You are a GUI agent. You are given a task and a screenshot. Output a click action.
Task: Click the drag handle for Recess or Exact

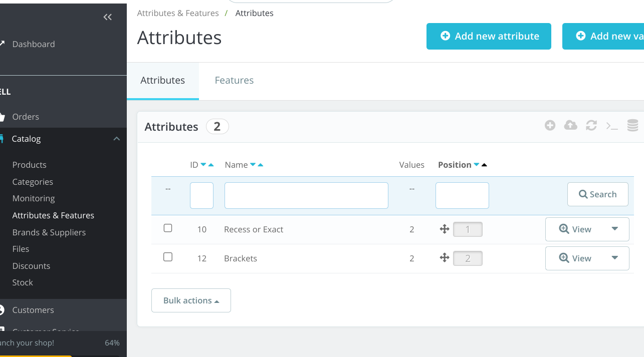click(444, 229)
